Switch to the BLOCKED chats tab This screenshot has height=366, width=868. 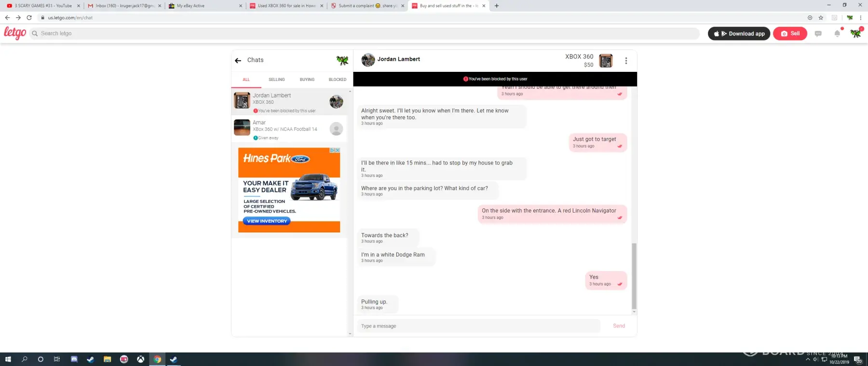tap(338, 80)
